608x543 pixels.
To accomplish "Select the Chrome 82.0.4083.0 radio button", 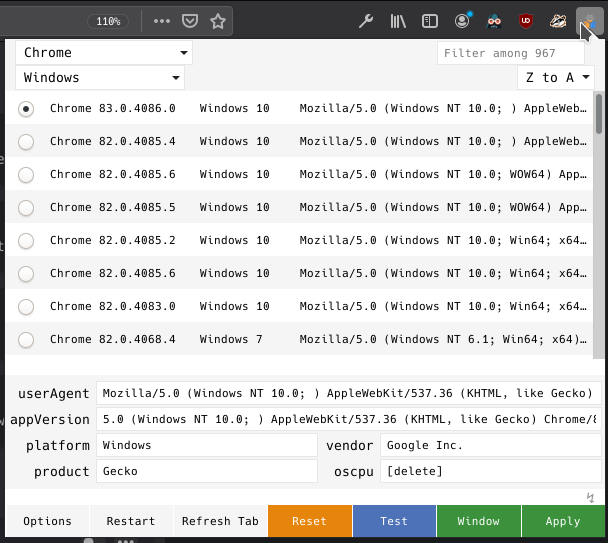I will [x=26, y=306].
